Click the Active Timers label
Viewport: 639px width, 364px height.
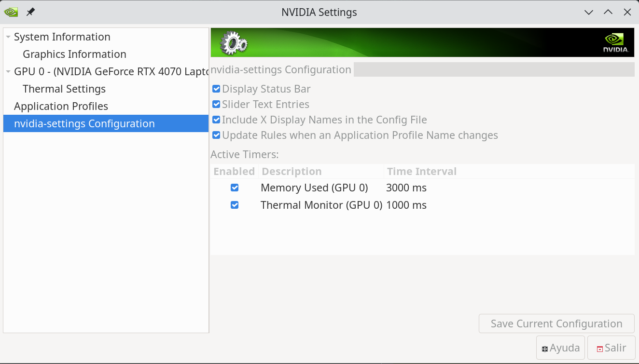click(245, 155)
